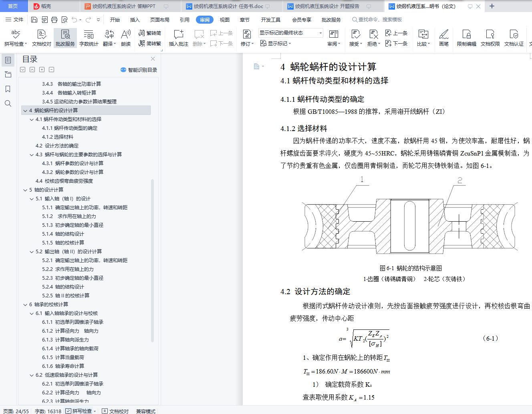The height and width of the screenshot is (414, 532).
Task: Open the 引用 ribbon tab
Action: [185, 20]
